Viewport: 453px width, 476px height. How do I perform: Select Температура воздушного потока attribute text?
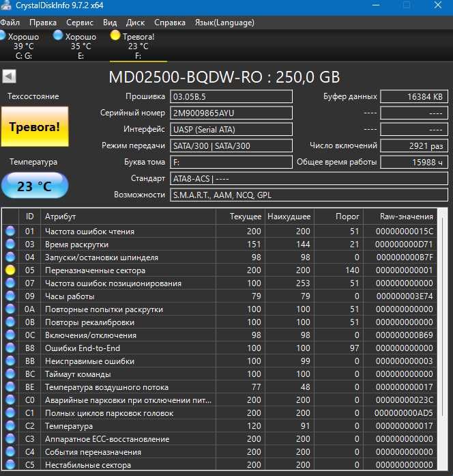pos(106,387)
